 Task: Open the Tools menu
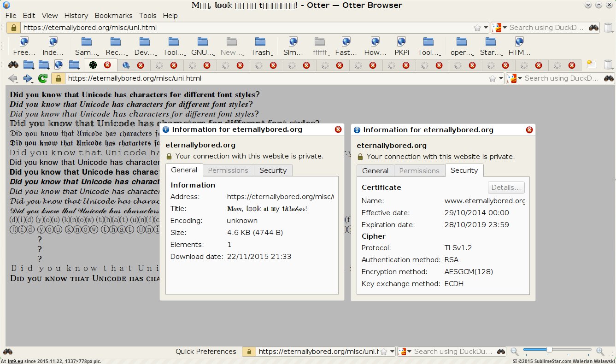pyautogui.click(x=148, y=16)
